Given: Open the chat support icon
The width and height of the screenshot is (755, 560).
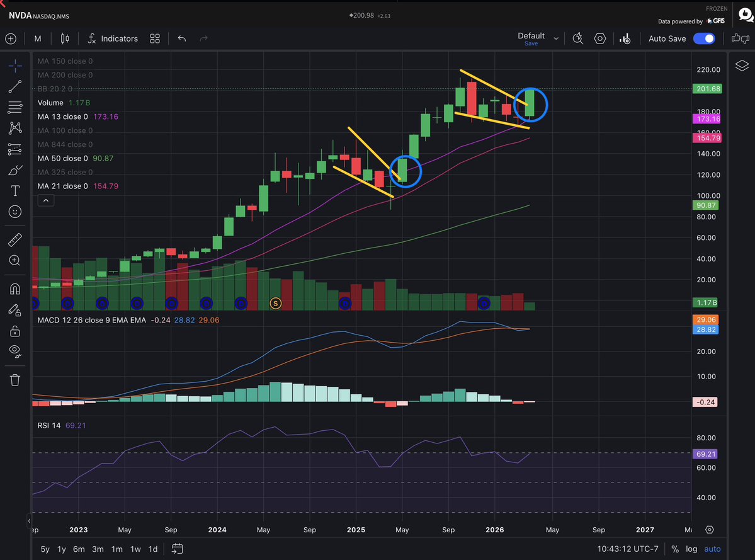Looking at the screenshot, I should (x=746, y=15).
